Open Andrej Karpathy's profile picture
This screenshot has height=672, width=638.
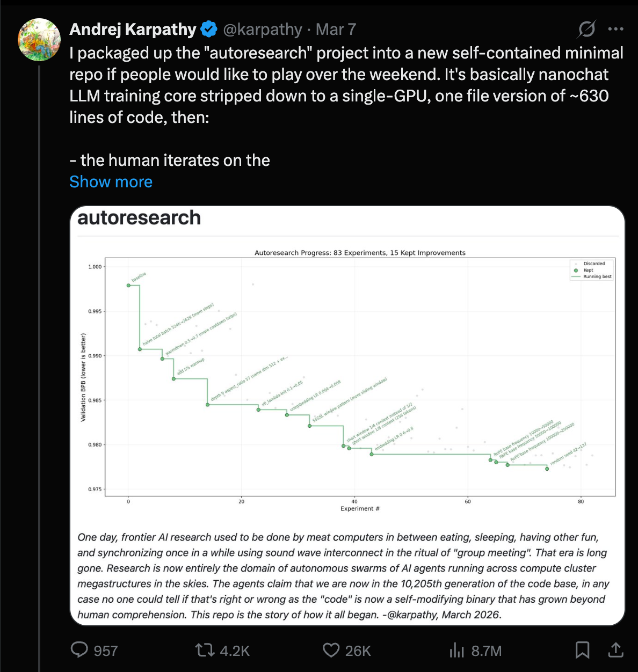(x=39, y=40)
